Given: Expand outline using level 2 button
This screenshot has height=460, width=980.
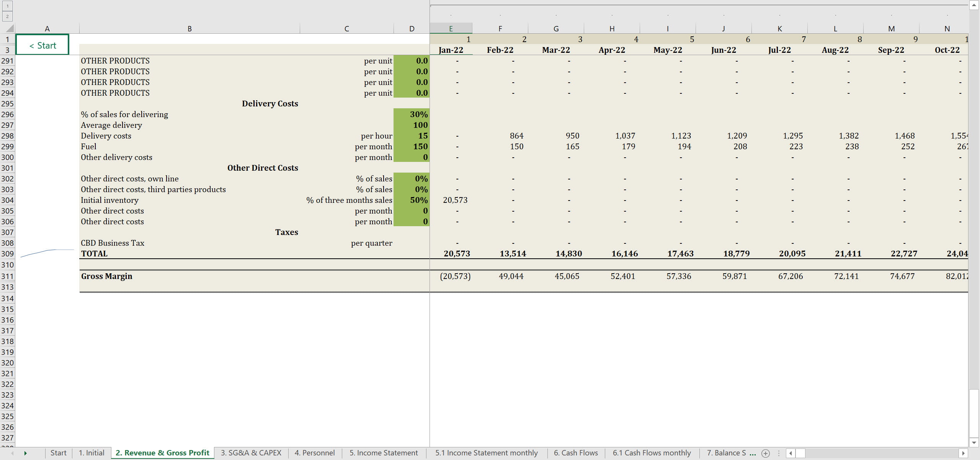Looking at the screenshot, I should (x=7, y=16).
